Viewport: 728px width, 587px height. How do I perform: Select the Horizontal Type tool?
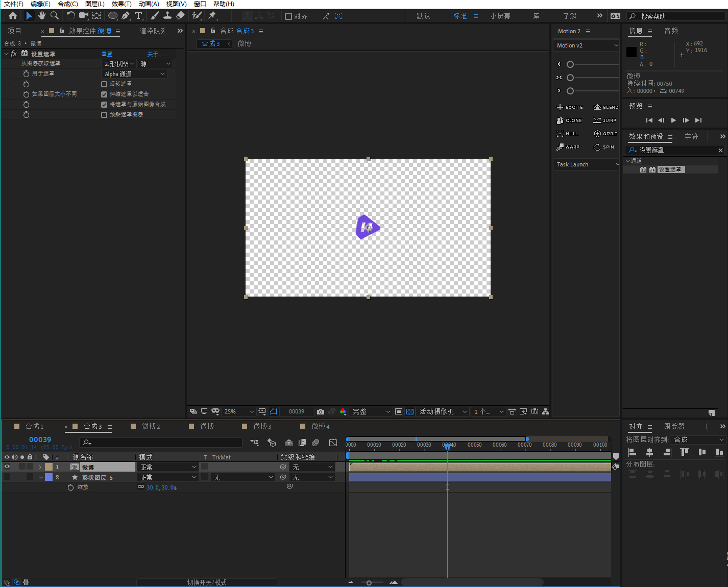click(x=138, y=16)
